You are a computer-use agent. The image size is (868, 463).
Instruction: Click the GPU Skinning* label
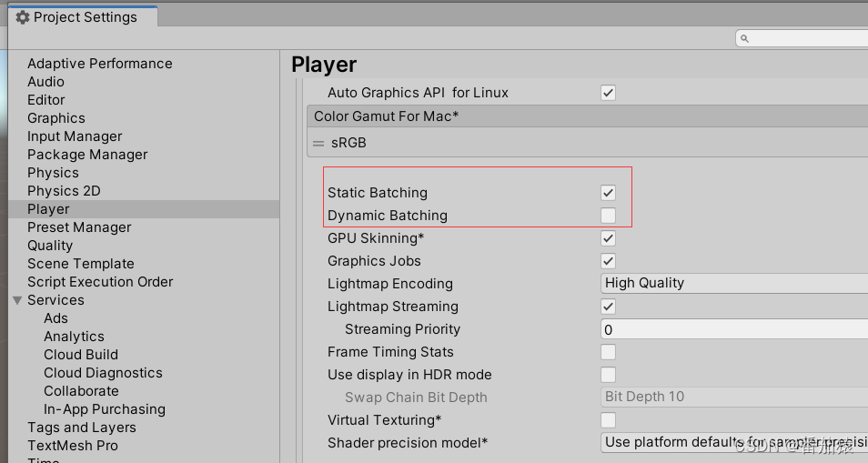point(376,238)
